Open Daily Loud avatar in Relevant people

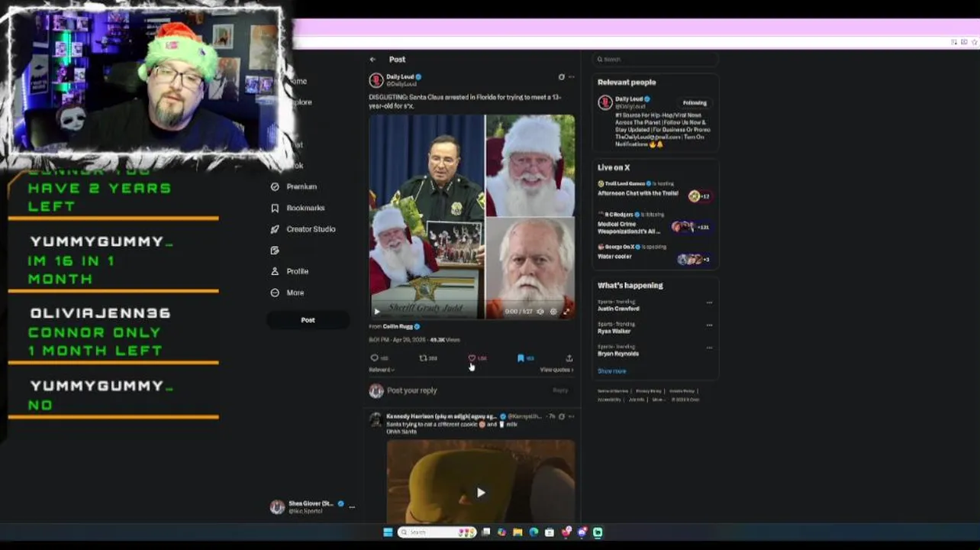[605, 102]
